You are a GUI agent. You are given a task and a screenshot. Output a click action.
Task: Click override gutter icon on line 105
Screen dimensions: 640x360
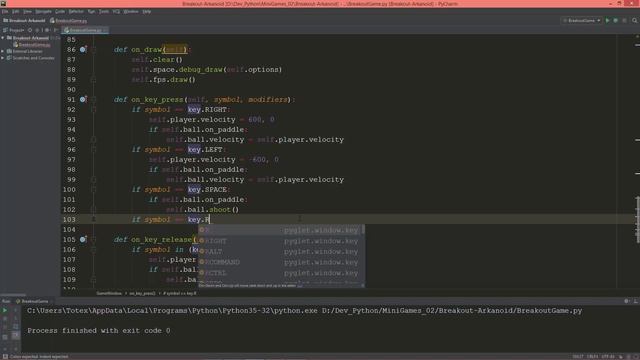[x=83, y=239]
